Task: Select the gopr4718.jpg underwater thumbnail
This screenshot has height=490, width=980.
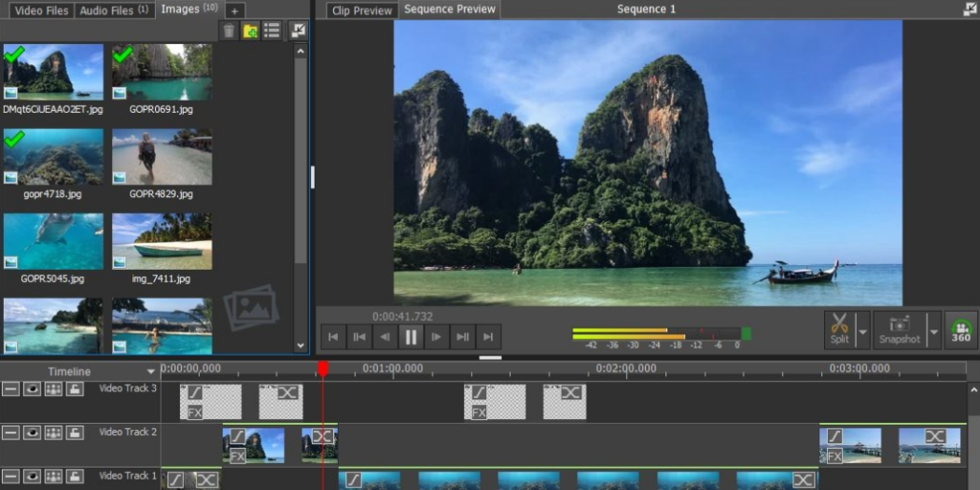Action: (x=53, y=157)
